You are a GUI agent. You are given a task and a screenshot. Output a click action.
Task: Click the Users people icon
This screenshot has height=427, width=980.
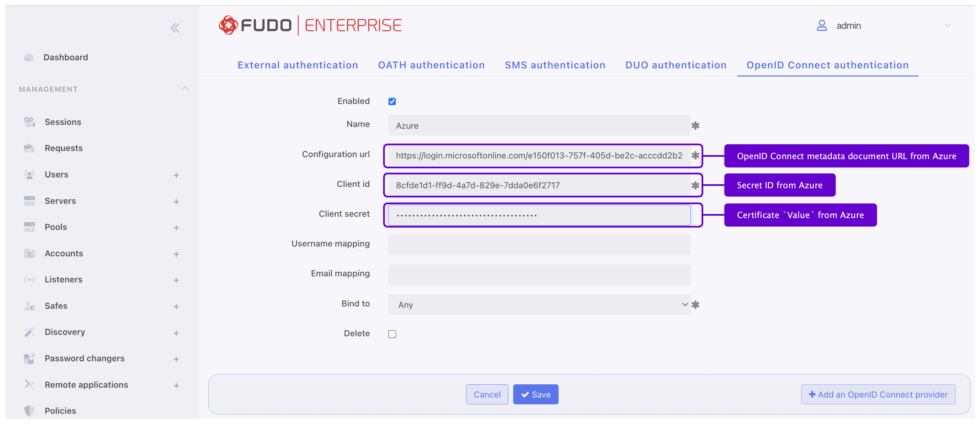[29, 174]
